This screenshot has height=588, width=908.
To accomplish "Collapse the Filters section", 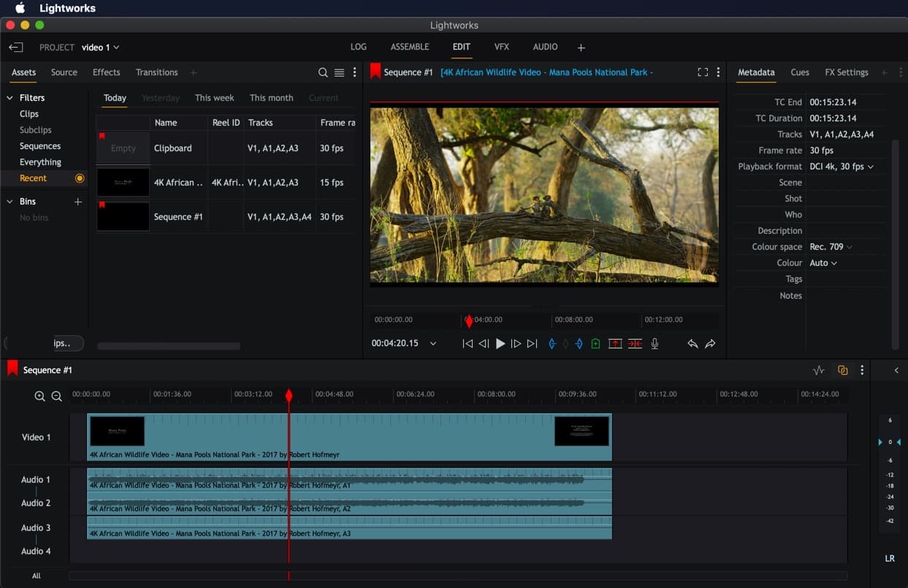I will 10,98.
